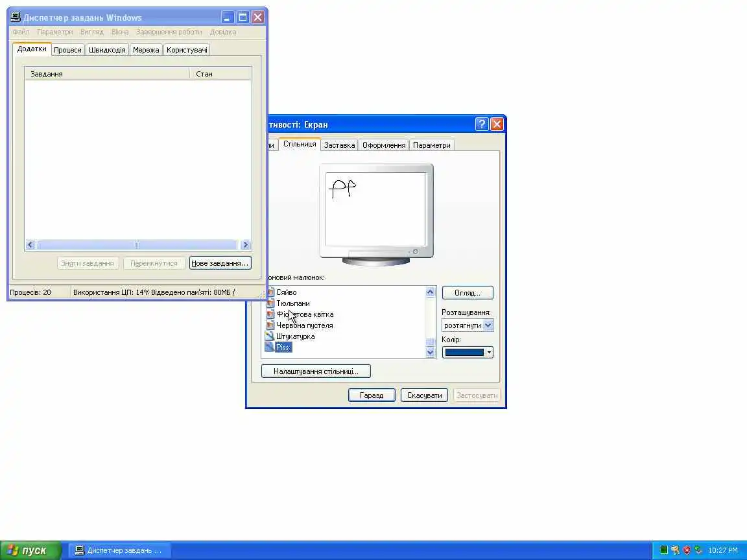747x560 pixels.
Task: Open the Параметри menu in Task Manager
Action: click(x=54, y=32)
